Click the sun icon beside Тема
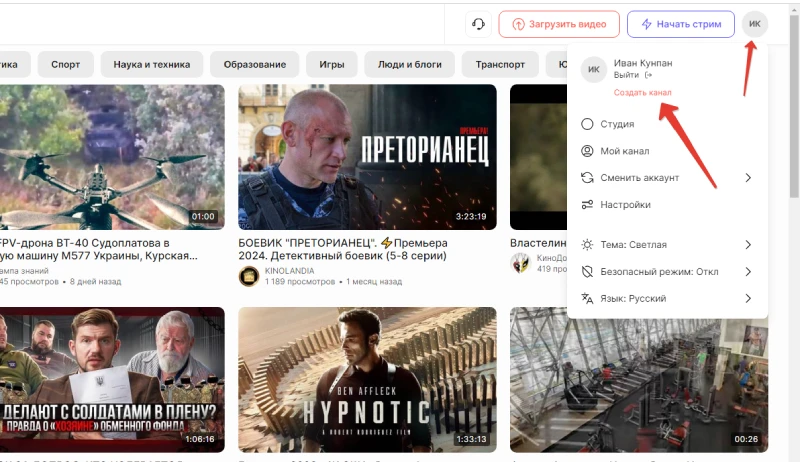This screenshot has width=800, height=462. [x=587, y=245]
